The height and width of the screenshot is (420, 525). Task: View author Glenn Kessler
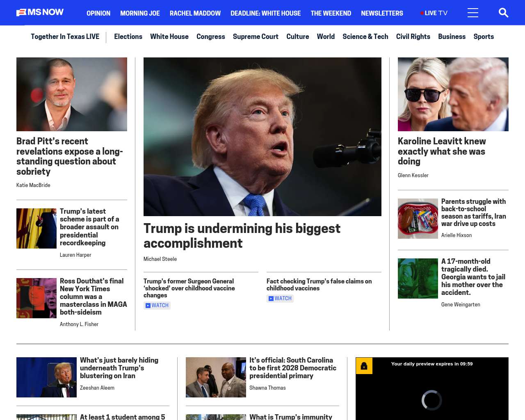point(413,176)
